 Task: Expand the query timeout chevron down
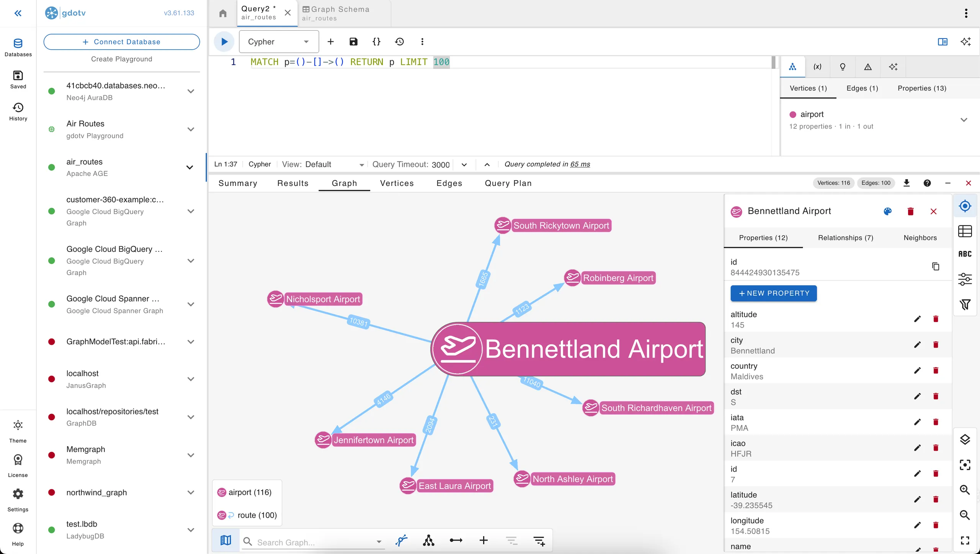point(464,165)
